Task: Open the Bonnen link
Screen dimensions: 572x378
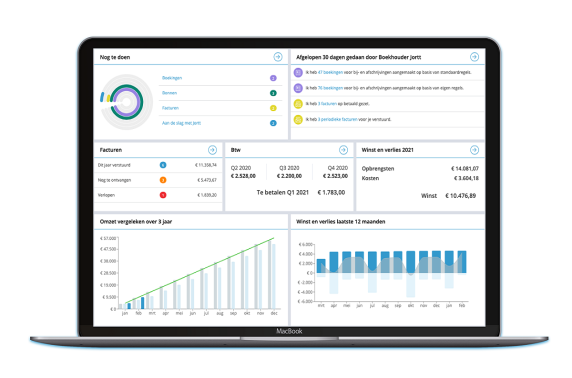Action: (169, 93)
